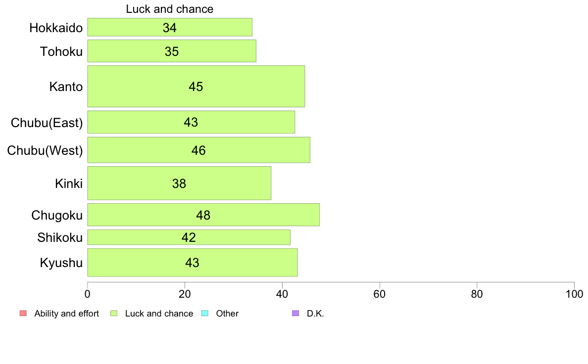
Task: Click the Chubu(West) bar showing 46
Action: (x=199, y=150)
